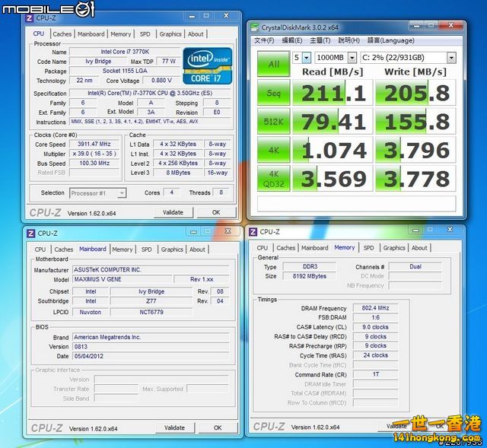The height and width of the screenshot is (448, 487).
Task: Start the 4K QD32 benchmark test
Action: pyautogui.click(x=273, y=179)
